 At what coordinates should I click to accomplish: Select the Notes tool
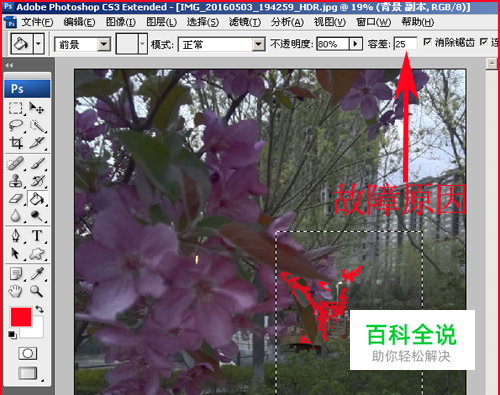tap(16, 274)
